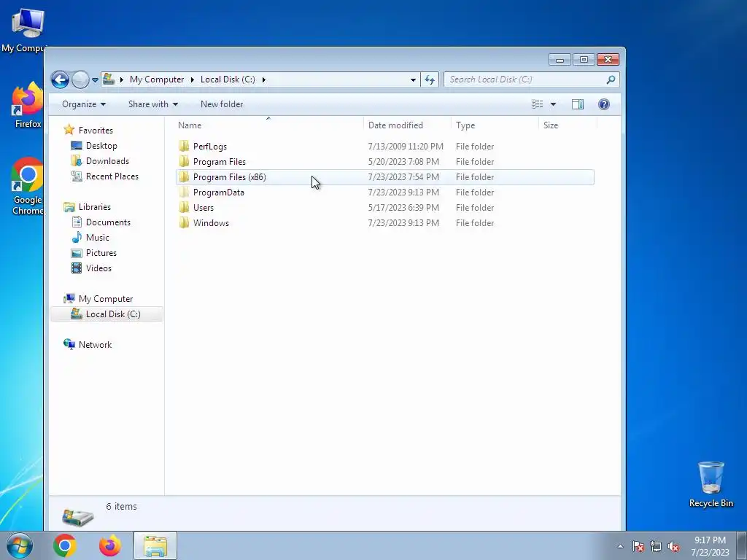Click the ProgramData folder name
Image resolution: width=747 pixels, height=560 pixels.
219,192
